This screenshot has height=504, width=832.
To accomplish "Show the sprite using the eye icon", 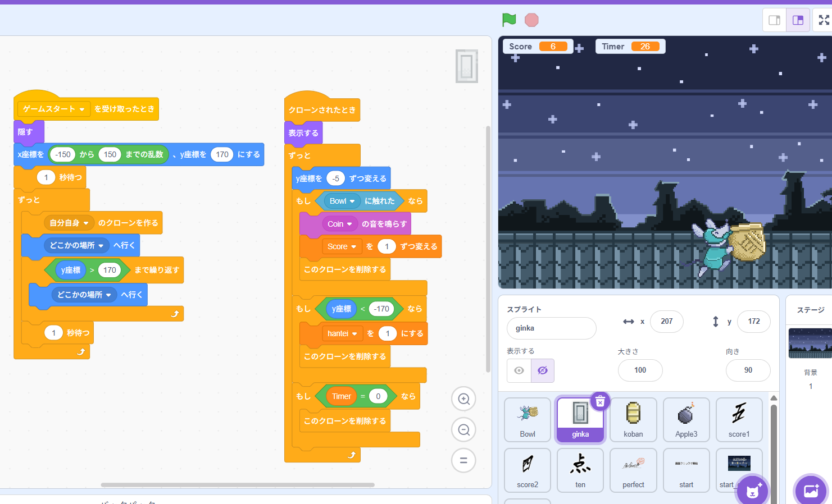I will [x=519, y=370].
